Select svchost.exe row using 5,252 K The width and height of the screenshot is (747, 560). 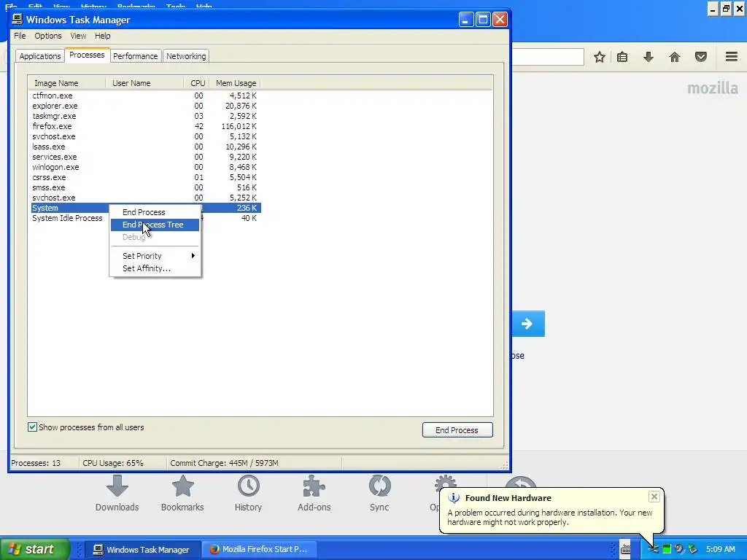[146, 198]
